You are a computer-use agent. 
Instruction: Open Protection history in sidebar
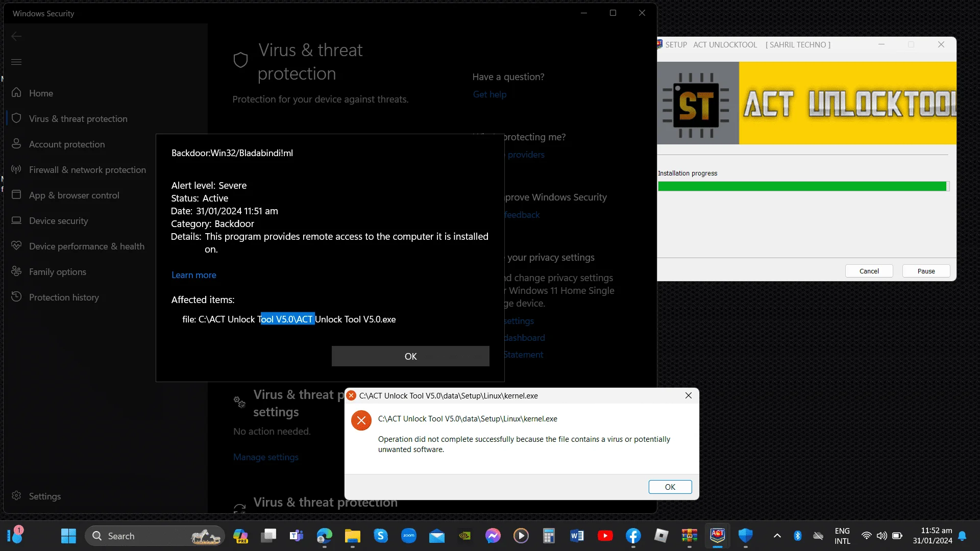point(64,297)
